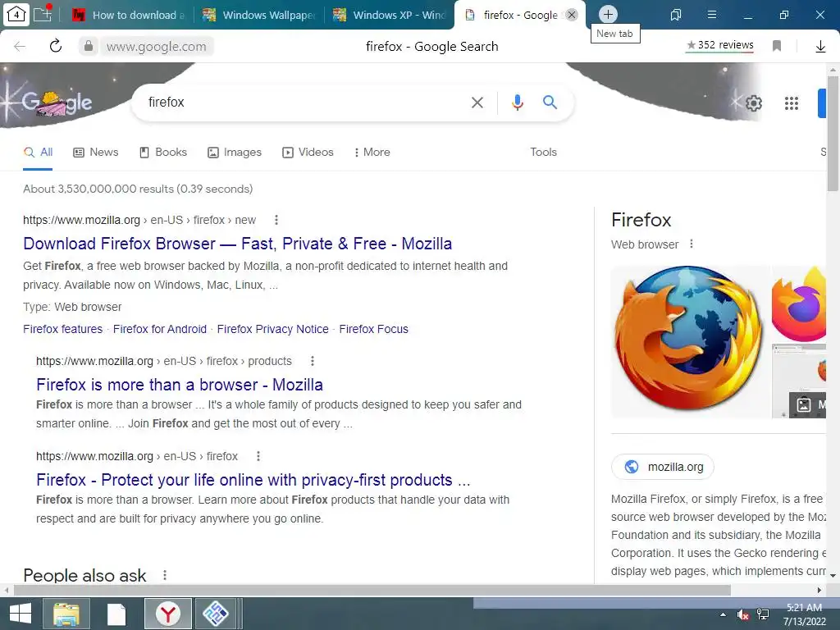Screen dimensions: 840x630
Task: Open the downloads arrow icon
Action: [820, 47]
